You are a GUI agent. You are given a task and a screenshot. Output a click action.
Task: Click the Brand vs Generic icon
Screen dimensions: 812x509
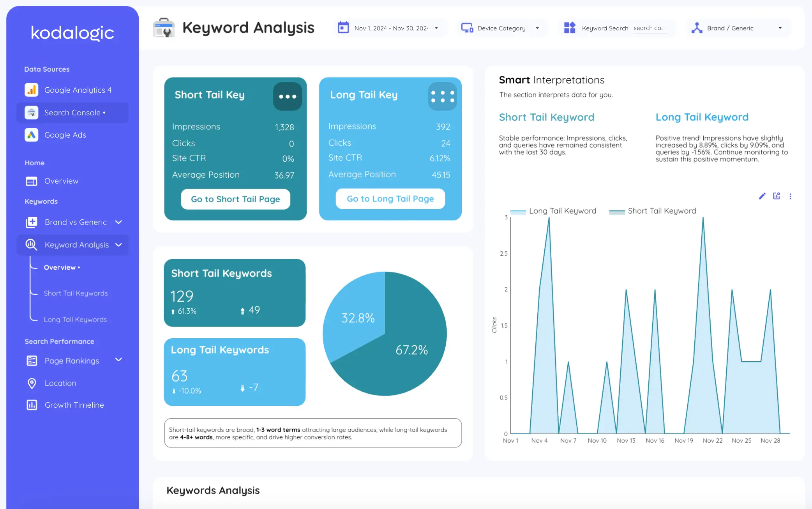point(32,222)
